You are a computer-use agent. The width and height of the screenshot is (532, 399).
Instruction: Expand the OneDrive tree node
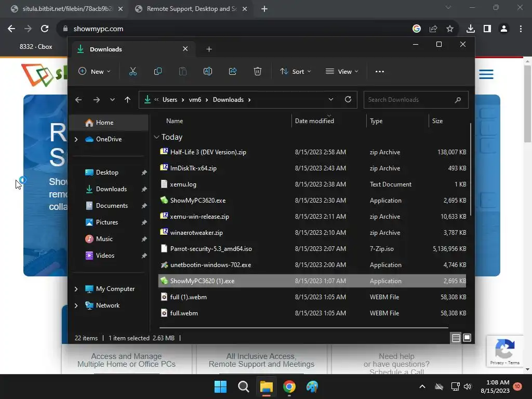pos(76,139)
